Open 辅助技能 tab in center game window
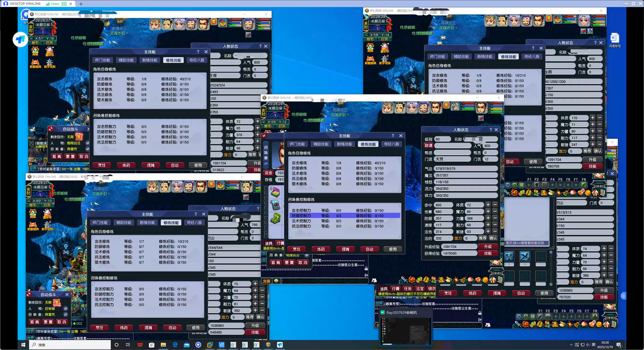Screen dimensions: 644x350 [x=321, y=144]
